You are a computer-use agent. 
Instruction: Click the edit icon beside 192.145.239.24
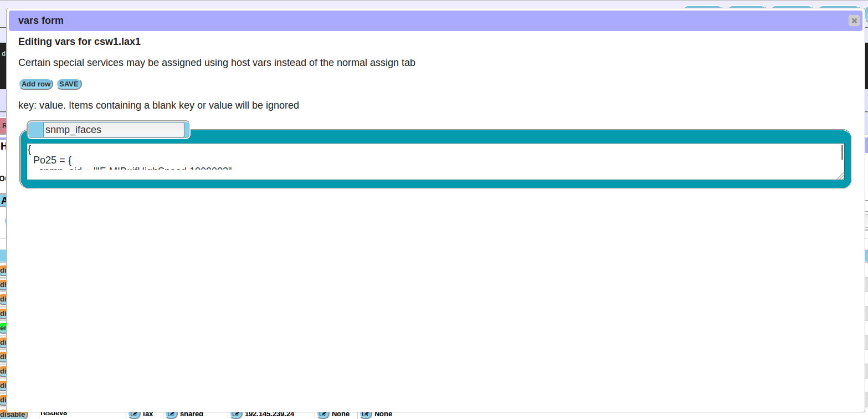[x=237, y=414]
